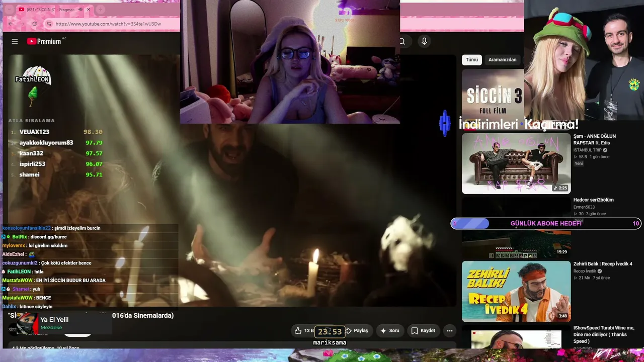
Task: Click the BotRix discord.gg/burce chat message
Action: click(x=34, y=237)
